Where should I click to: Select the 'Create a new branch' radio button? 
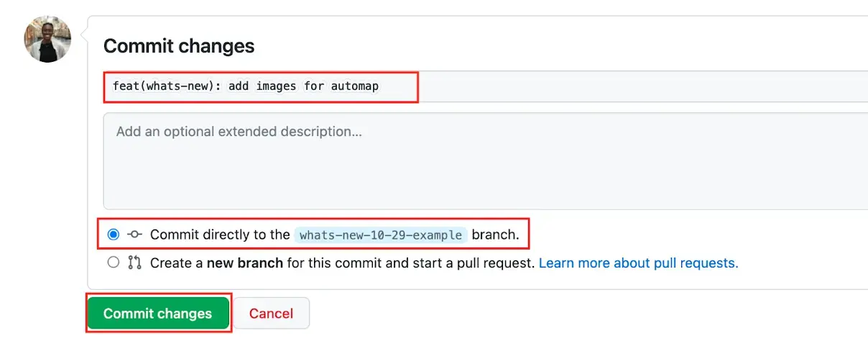coord(114,263)
